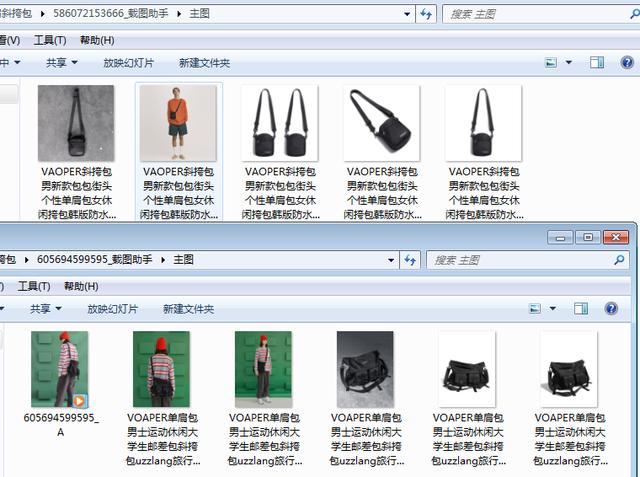Image resolution: width=640 pixels, height=477 pixels.
Task: Expand the 共享 dropdown in the bottom window
Action: (46, 309)
